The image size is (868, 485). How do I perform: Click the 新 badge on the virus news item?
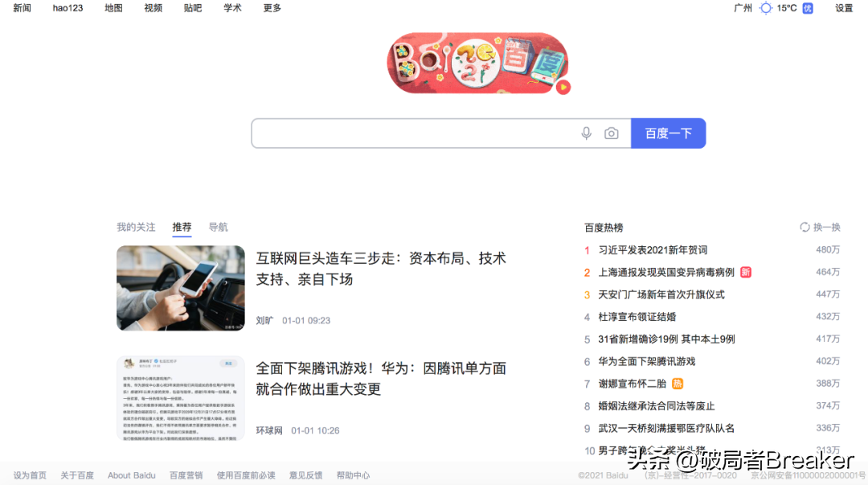[746, 272]
